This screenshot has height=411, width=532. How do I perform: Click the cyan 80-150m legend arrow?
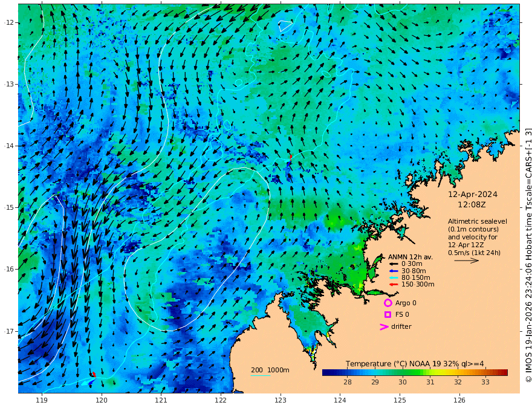393,277
